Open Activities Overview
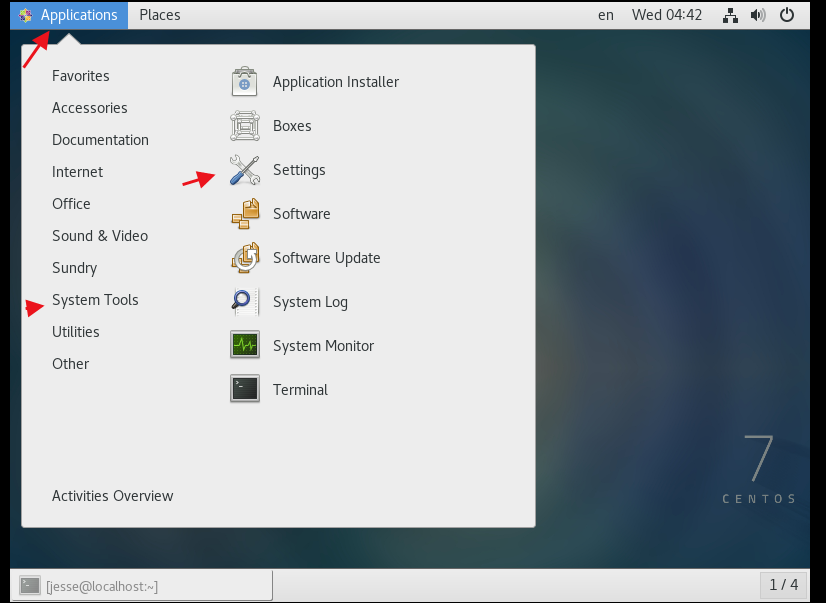Image resolution: width=826 pixels, height=603 pixels. (x=112, y=496)
